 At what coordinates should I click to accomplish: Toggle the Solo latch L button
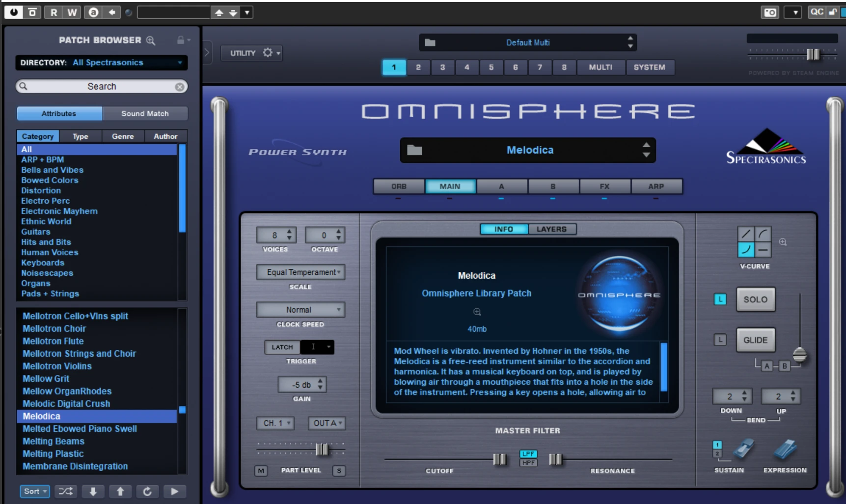(720, 299)
